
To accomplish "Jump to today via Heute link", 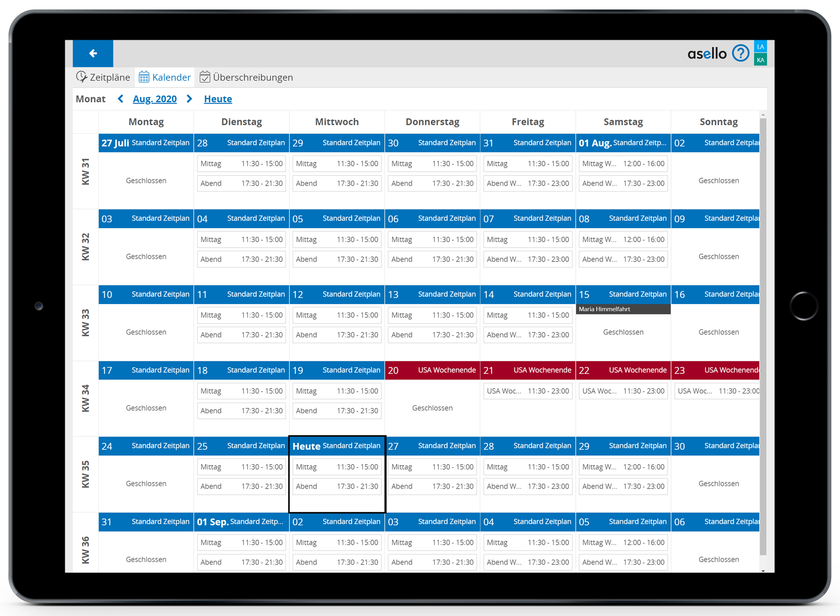I will click(x=218, y=99).
